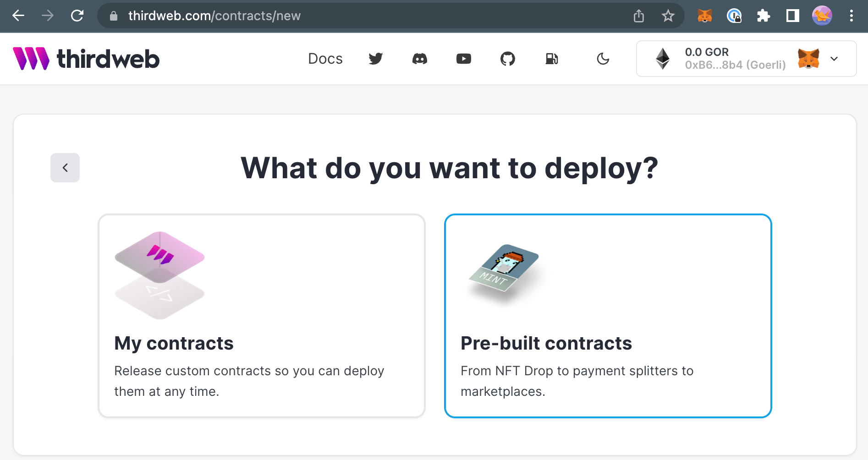868x460 pixels.
Task: Open the Chrome three-dot menu
Action: click(x=852, y=16)
